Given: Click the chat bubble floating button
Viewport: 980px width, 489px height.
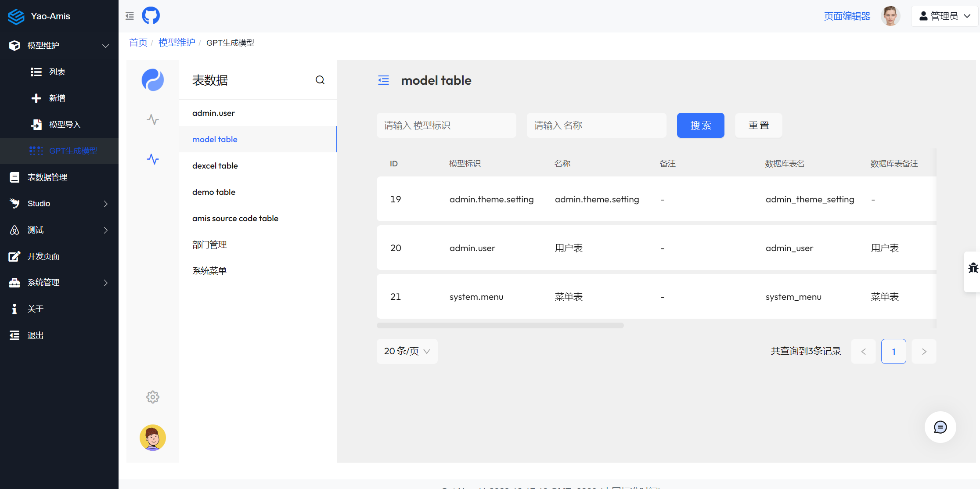Looking at the screenshot, I should pyautogui.click(x=940, y=427).
